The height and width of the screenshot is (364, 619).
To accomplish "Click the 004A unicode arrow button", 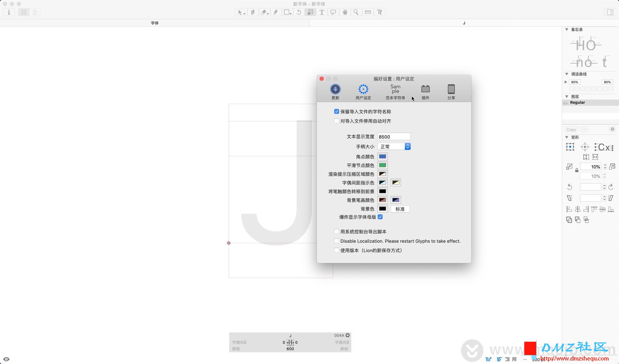I will click(347, 335).
